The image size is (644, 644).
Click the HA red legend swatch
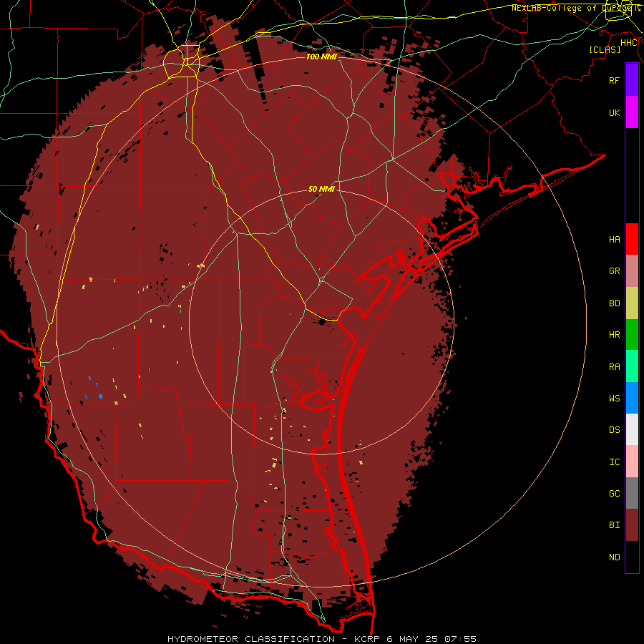(x=632, y=239)
